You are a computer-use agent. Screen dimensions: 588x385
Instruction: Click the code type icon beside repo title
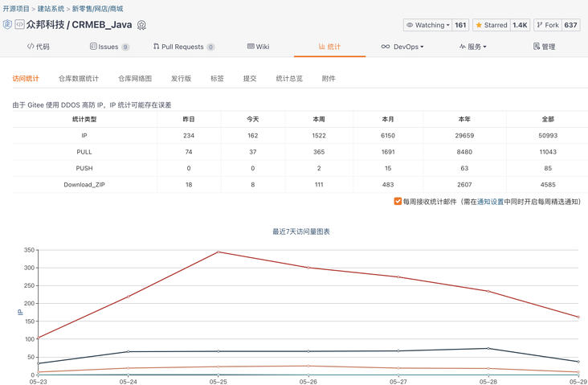click(x=19, y=25)
